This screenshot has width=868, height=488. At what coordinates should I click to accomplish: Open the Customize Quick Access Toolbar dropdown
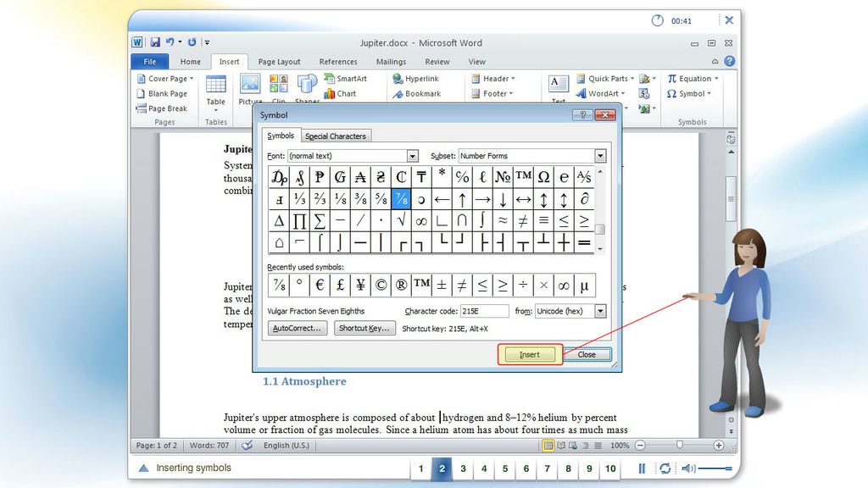(x=207, y=42)
